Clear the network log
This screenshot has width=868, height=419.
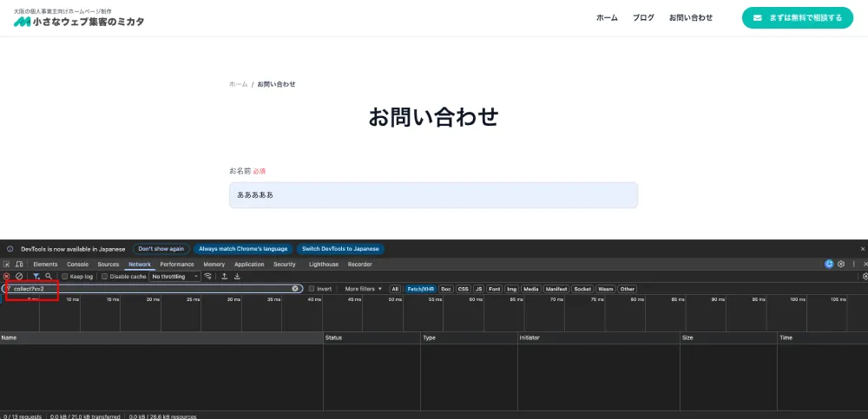(x=19, y=276)
